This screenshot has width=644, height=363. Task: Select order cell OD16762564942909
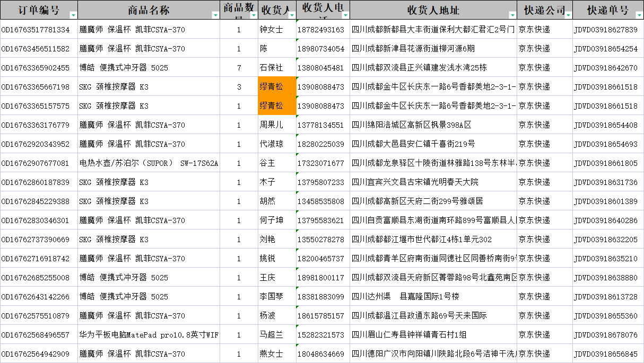click(39, 353)
